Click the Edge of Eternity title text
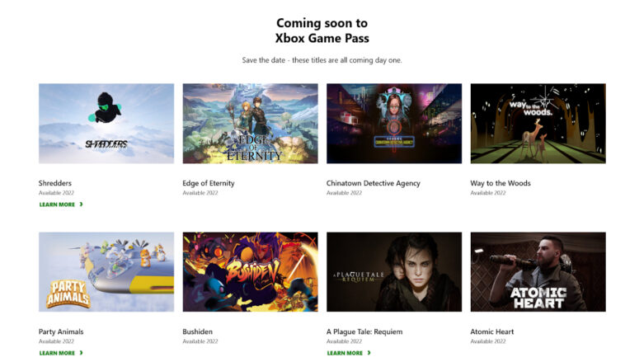The width and height of the screenshot is (644, 362). 209,183
